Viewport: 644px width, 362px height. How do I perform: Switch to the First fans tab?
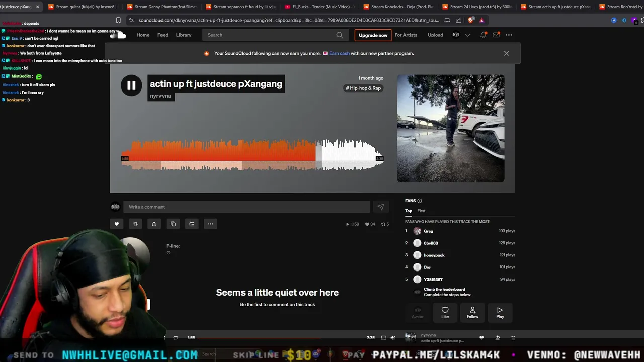421,211
